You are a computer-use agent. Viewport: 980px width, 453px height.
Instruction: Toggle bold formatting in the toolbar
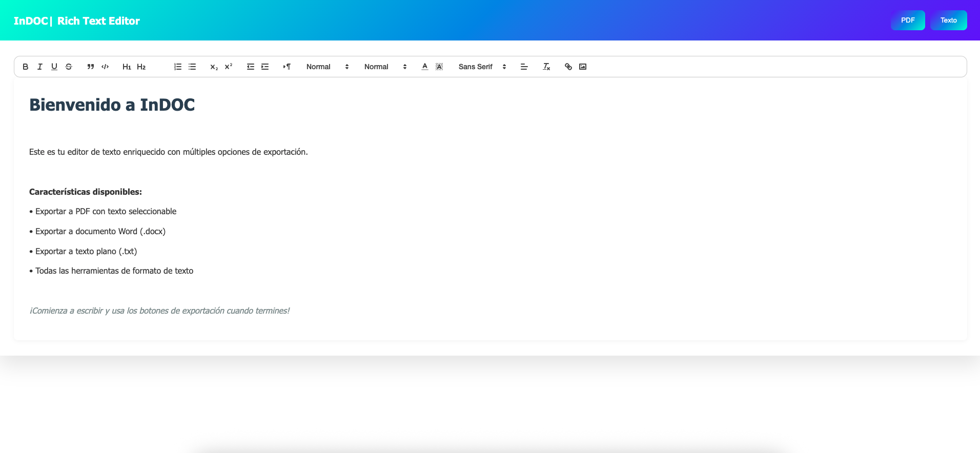(26, 67)
